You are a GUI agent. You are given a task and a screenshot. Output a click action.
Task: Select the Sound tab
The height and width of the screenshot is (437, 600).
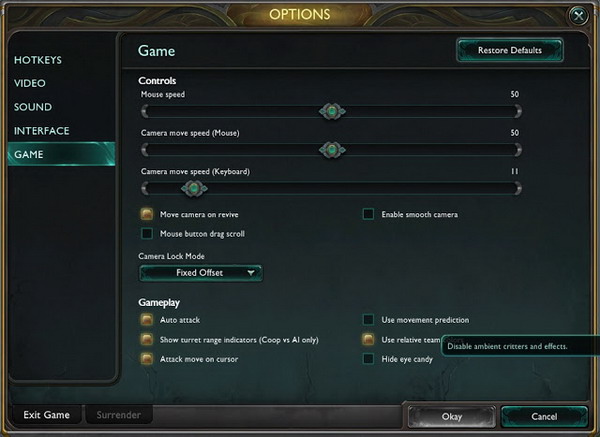point(33,107)
